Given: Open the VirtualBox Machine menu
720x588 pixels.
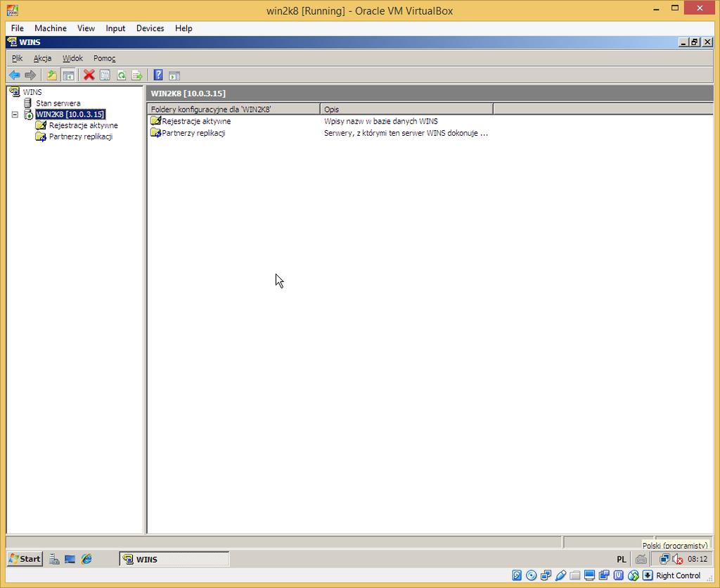Looking at the screenshot, I should click(51, 28).
